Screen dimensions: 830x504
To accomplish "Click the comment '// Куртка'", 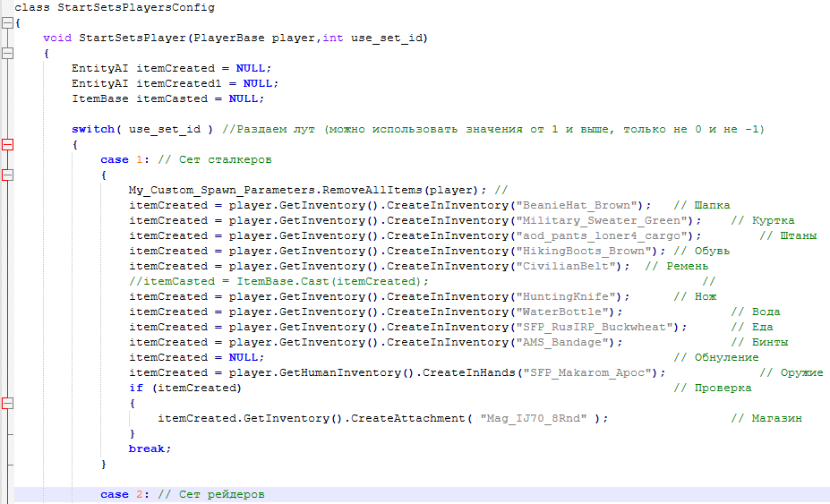I will (x=762, y=221).
